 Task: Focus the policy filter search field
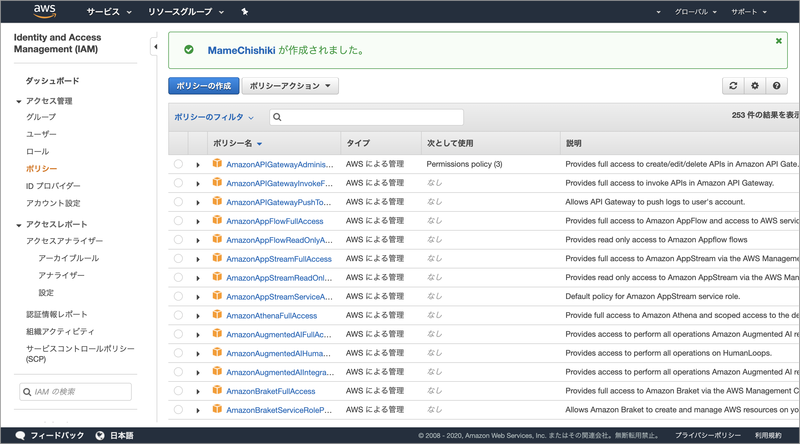(366, 117)
